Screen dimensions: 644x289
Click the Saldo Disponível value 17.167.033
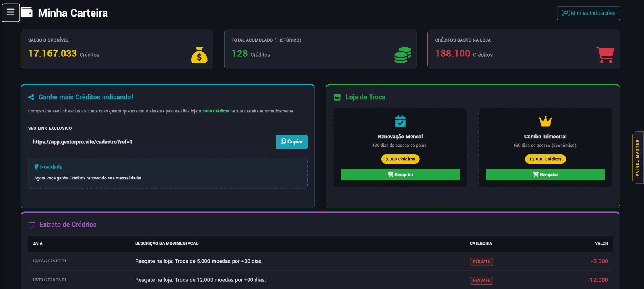pos(52,54)
